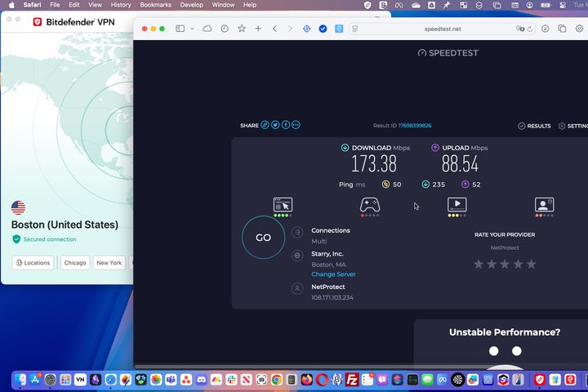
Task: Open Result ID 17698399826 link
Action: 415,126
